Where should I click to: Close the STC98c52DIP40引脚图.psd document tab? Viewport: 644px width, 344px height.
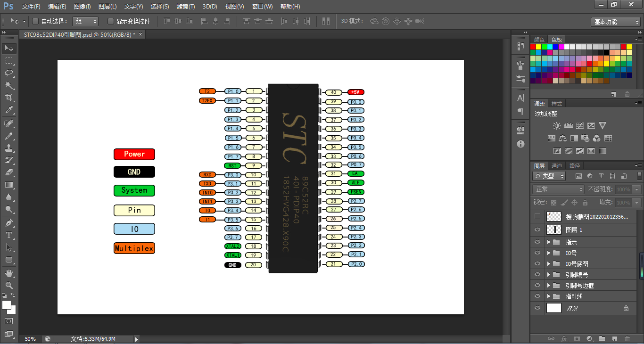pyautogui.click(x=140, y=34)
